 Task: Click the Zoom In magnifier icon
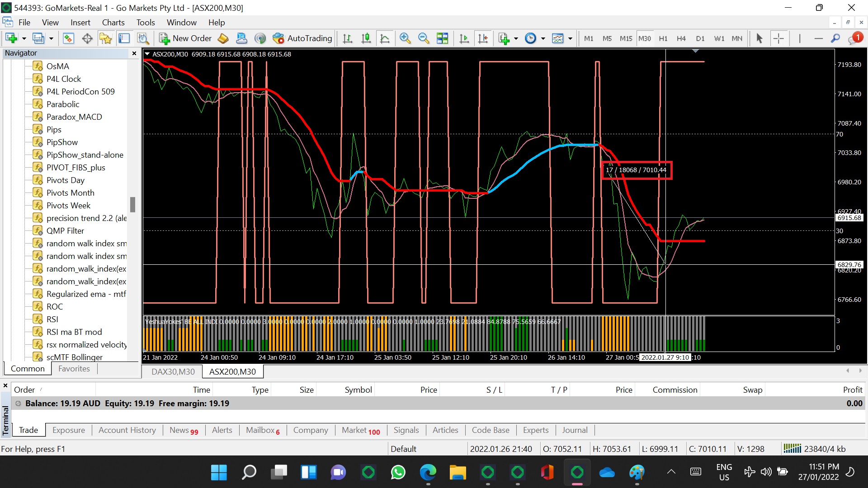click(x=405, y=38)
